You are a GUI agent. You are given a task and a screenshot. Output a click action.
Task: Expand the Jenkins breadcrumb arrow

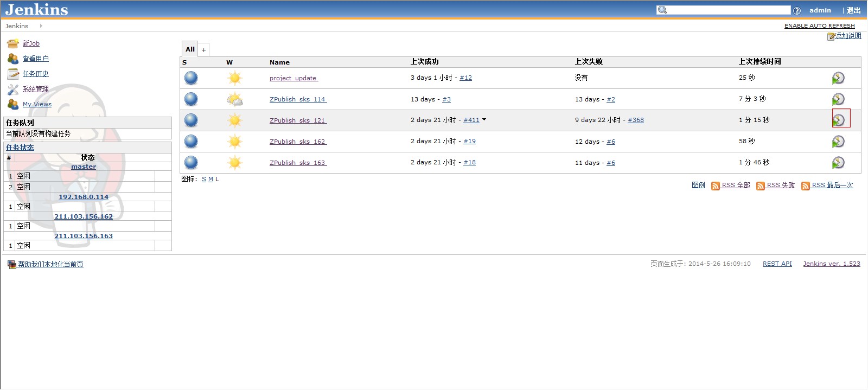click(41, 25)
